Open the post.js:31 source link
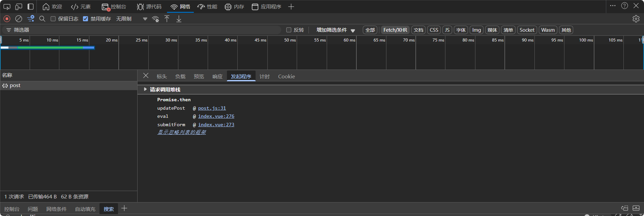644x216 pixels. pos(212,108)
